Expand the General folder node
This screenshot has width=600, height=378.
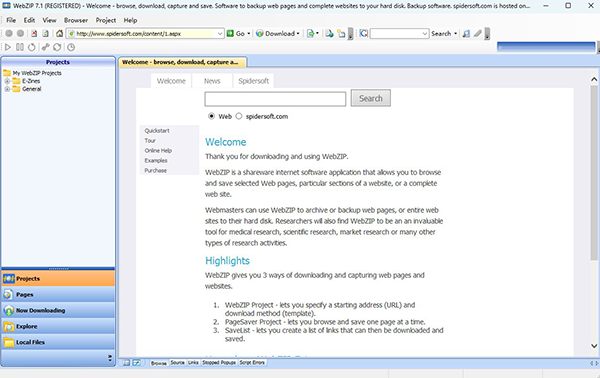point(7,89)
